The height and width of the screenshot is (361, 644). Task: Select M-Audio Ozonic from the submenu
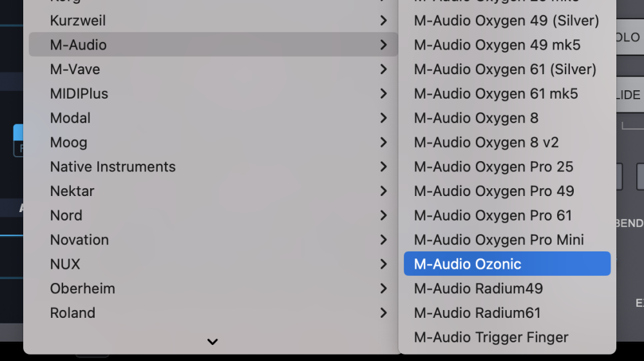coord(468,264)
